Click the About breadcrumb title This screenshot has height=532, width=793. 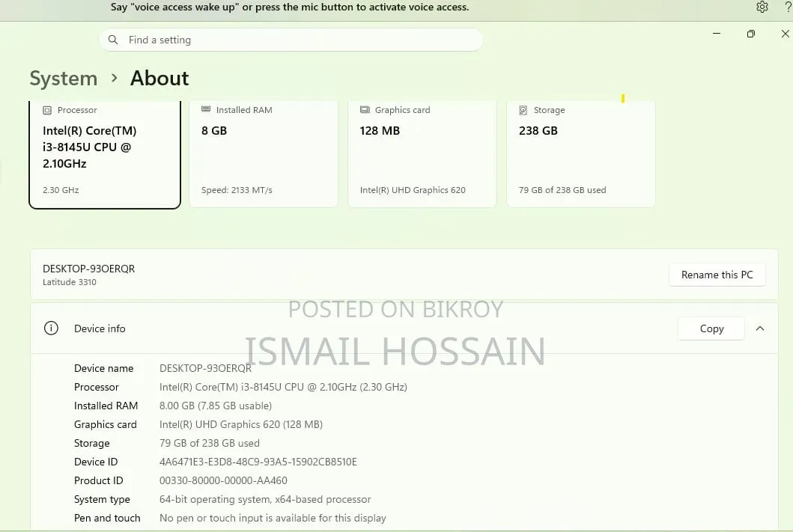159,79
